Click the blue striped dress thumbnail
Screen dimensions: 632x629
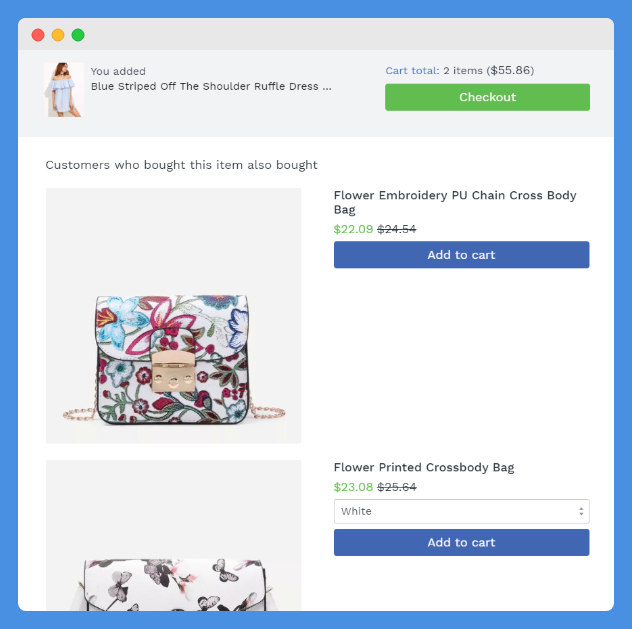point(64,90)
